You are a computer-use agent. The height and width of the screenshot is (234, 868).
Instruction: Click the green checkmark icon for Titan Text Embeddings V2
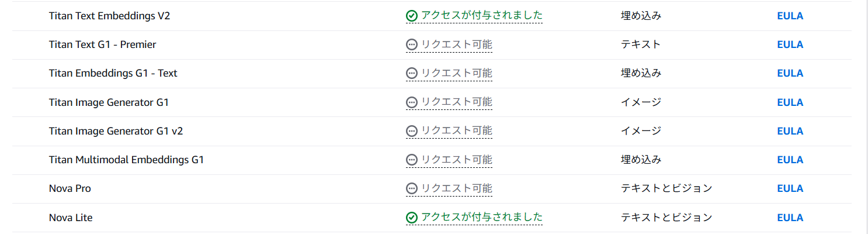point(412,16)
